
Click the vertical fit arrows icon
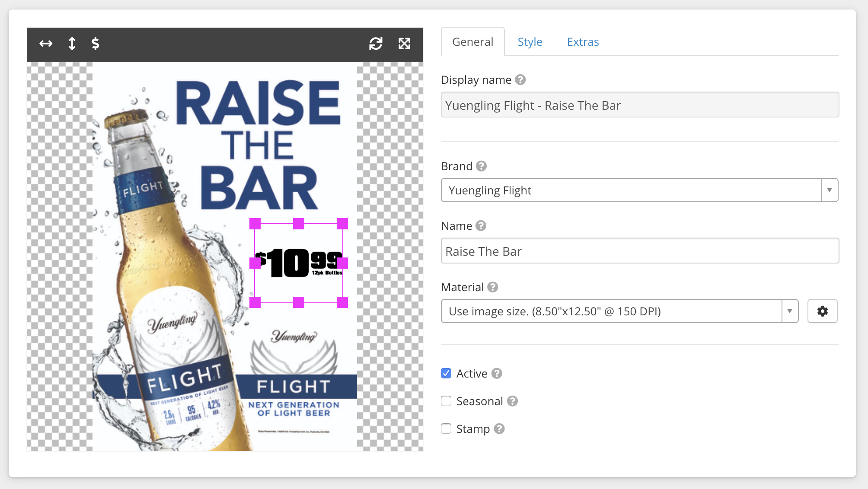pos(72,43)
